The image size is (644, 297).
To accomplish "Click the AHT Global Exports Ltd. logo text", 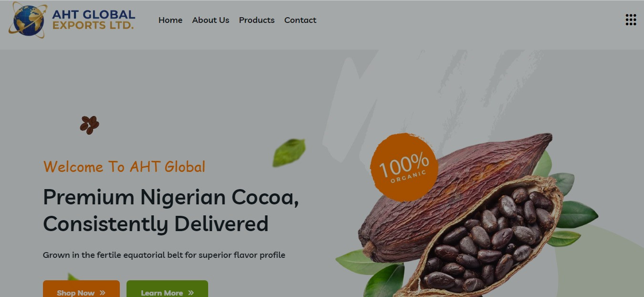I will point(94,20).
